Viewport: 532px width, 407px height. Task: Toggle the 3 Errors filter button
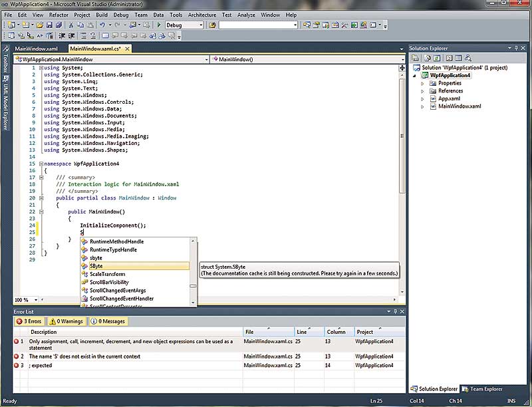pos(29,321)
